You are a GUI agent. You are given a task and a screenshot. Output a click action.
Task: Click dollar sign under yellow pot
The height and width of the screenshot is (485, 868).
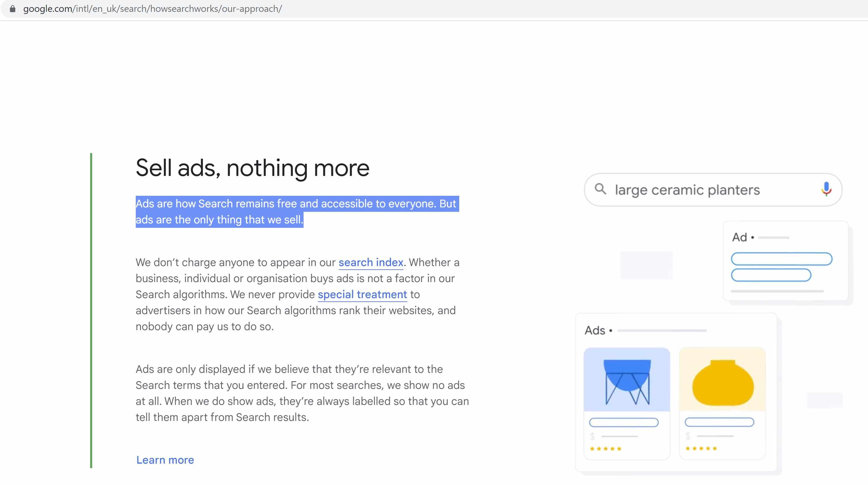pyautogui.click(x=688, y=436)
